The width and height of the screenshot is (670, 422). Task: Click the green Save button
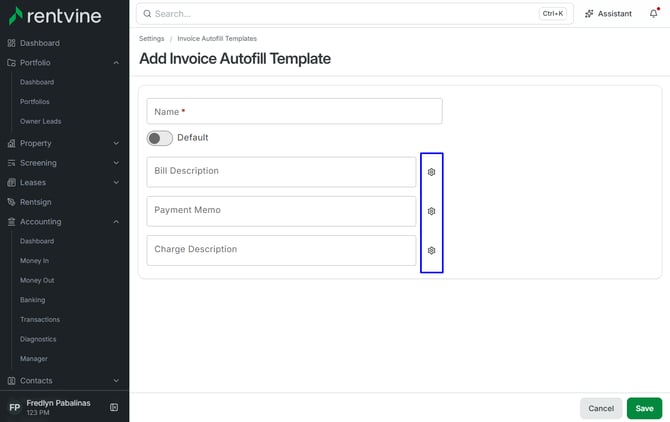(x=644, y=408)
